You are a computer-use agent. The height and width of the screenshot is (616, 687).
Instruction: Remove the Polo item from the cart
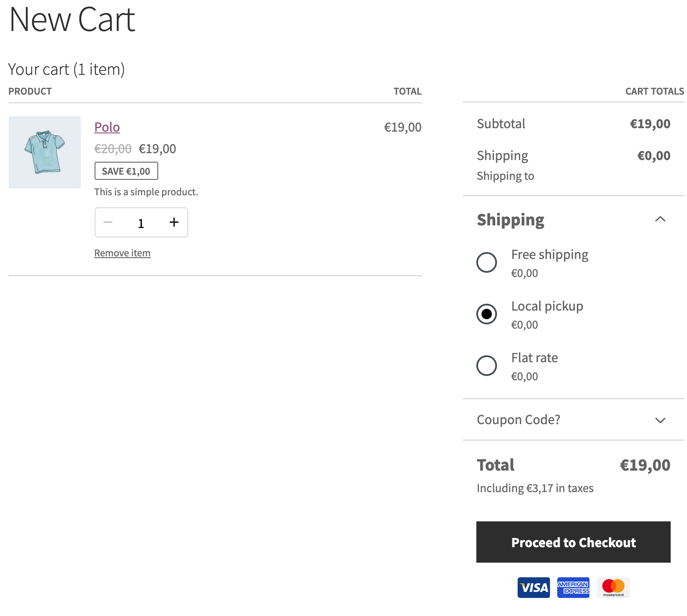(122, 253)
